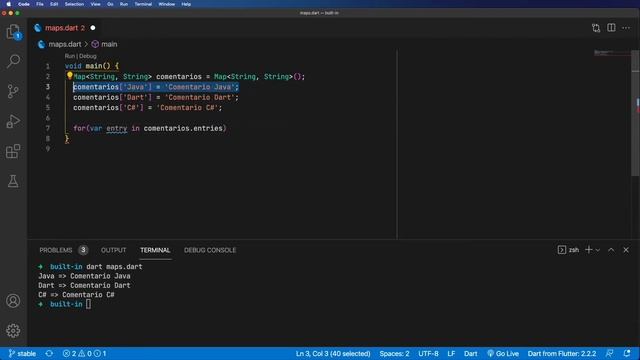Open the File menu
Screen dimensions: 640x360
(x=40, y=4)
